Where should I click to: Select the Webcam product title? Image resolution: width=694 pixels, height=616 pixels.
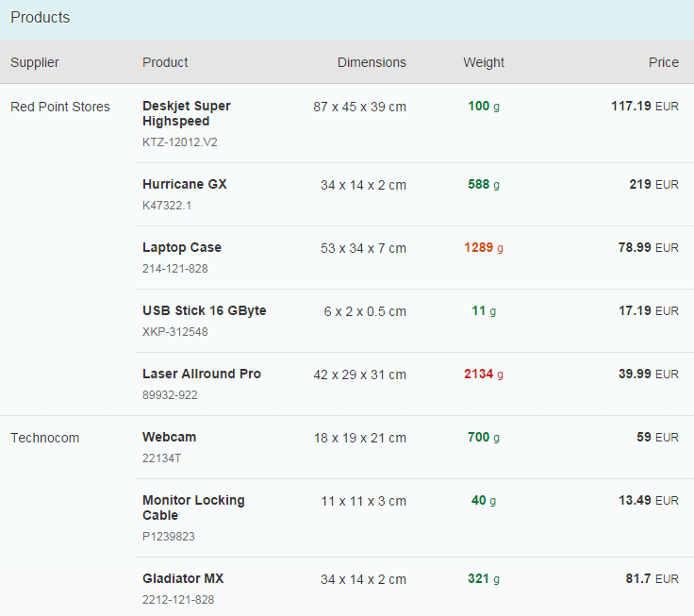[169, 437]
